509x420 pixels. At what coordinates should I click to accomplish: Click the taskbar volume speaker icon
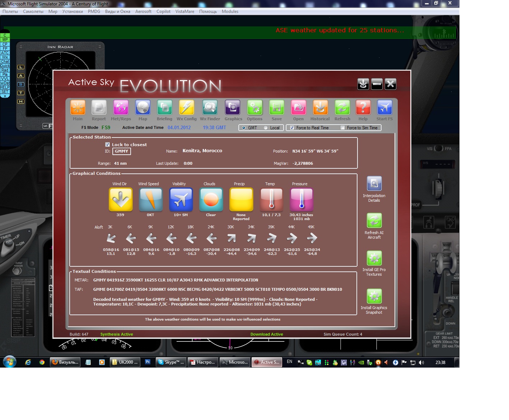coord(421,363)
